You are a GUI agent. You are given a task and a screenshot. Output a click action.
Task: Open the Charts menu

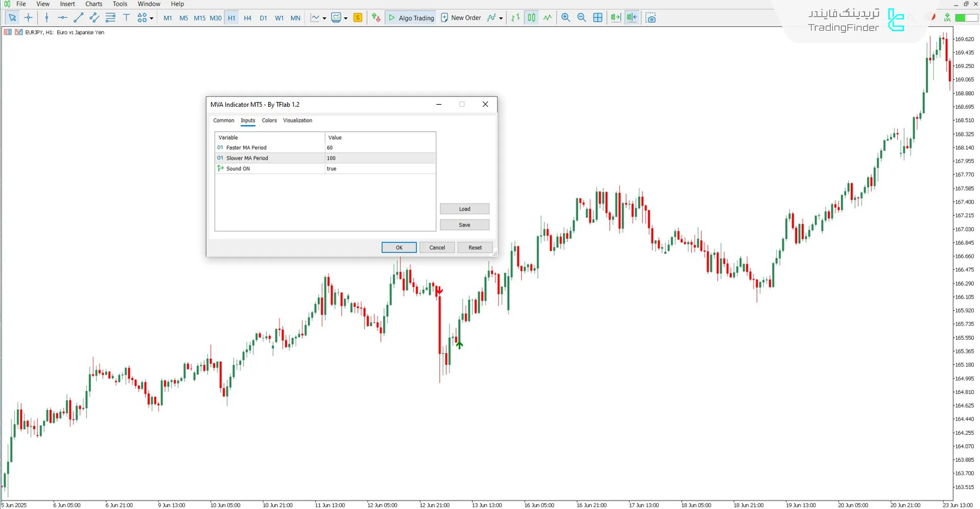pos(93,4)
